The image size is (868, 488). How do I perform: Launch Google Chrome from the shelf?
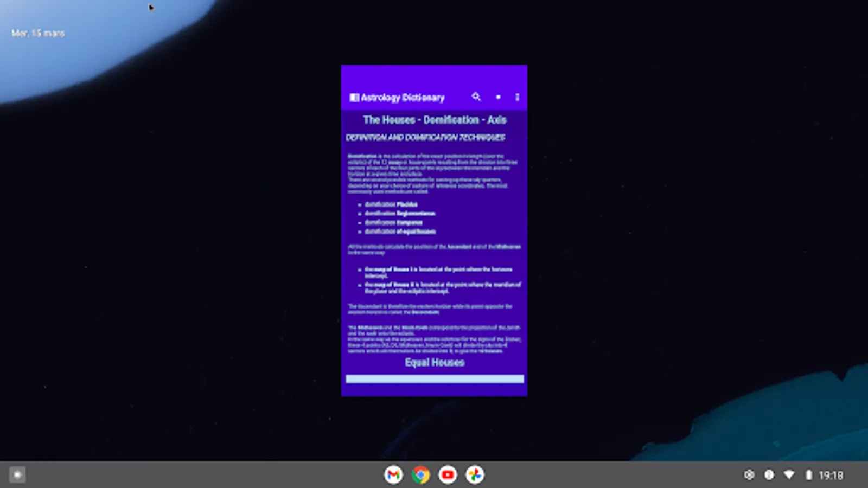(420, 475)
